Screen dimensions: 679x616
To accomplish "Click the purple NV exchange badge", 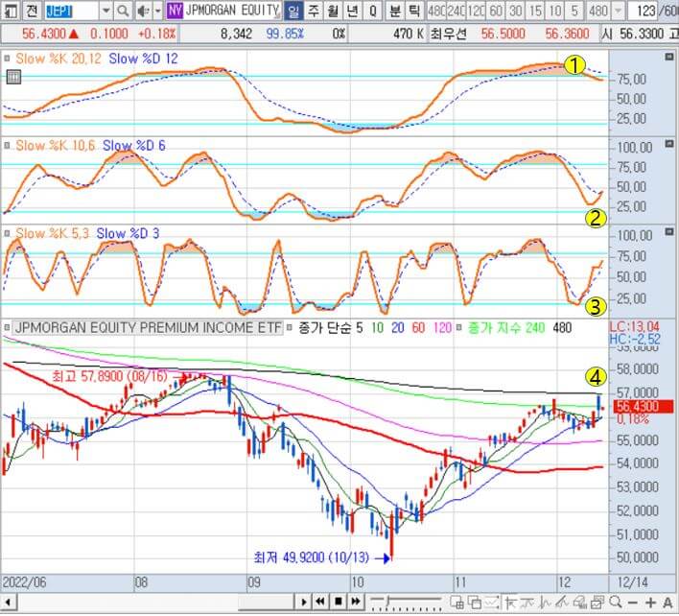I will coord(175,11).
